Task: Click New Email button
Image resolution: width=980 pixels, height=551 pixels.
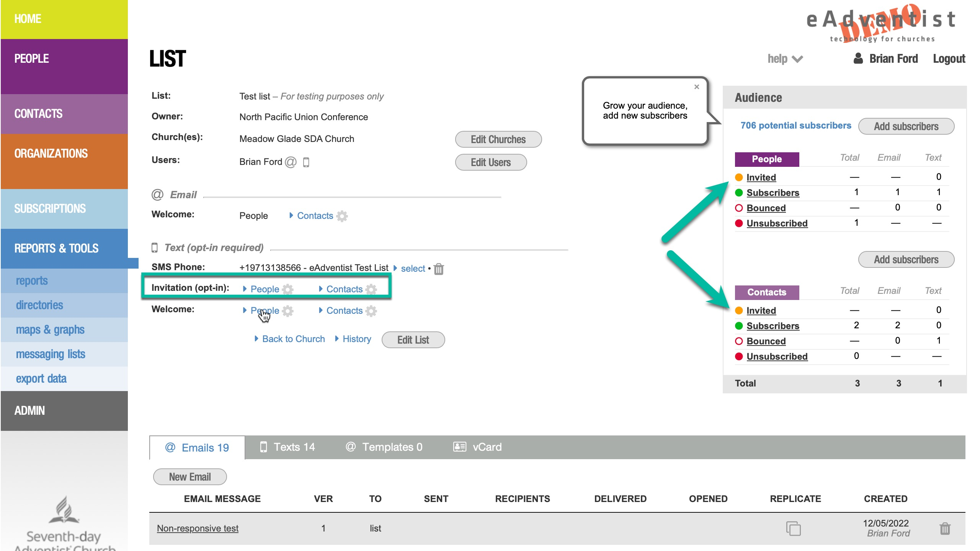Action: pyautogui.click(x=190, y=477)
